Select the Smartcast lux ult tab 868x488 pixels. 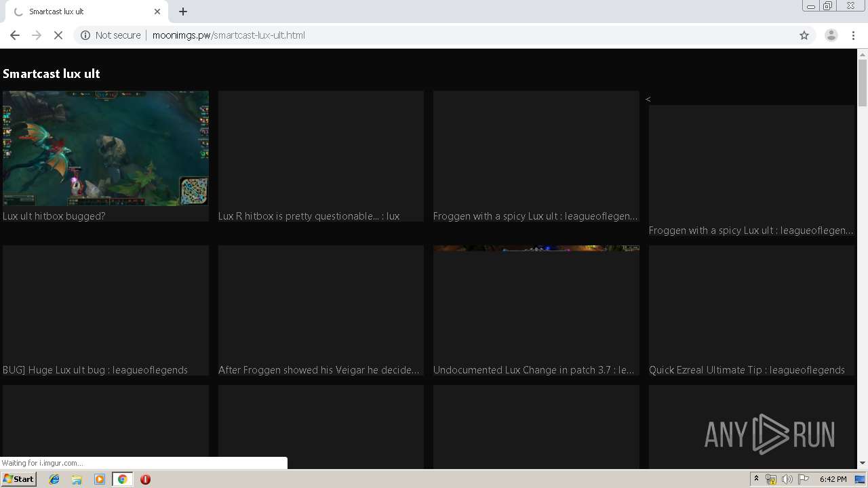[86, 12]
